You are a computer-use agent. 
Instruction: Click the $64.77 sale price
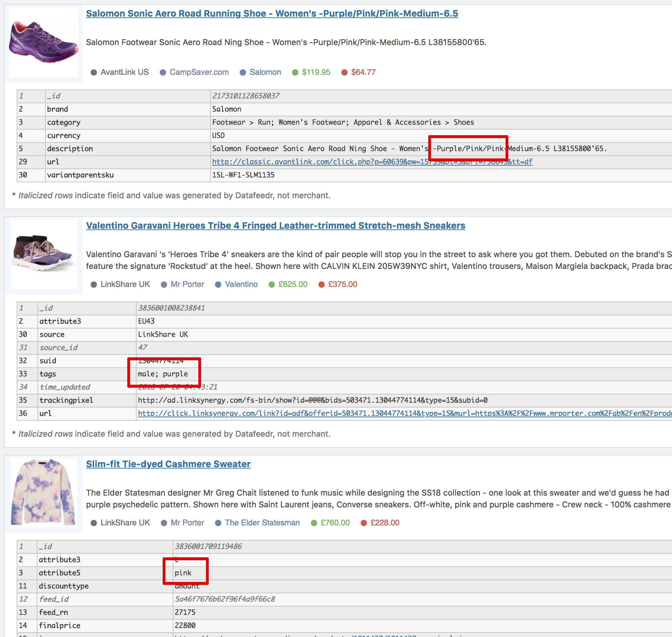point(363,72)
